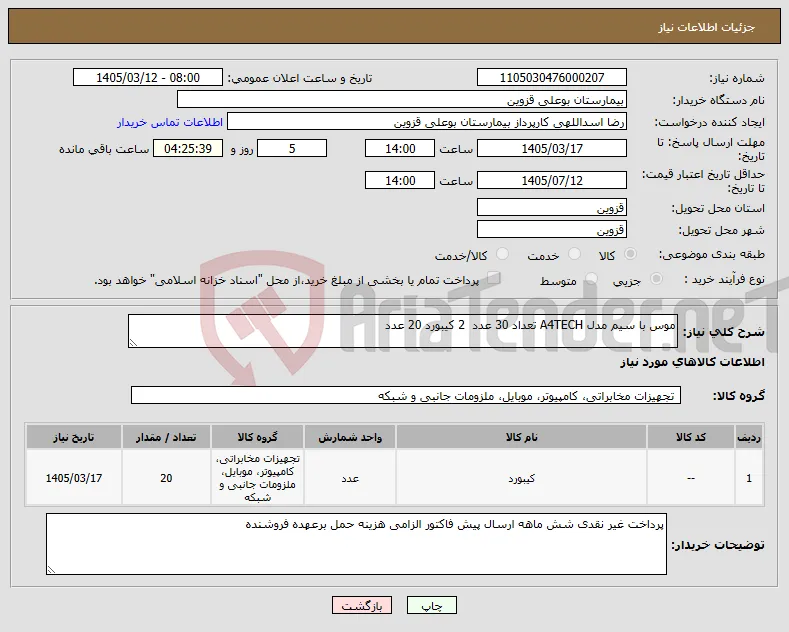Click the need number field 1105030476000207

[x=551, y=77]
